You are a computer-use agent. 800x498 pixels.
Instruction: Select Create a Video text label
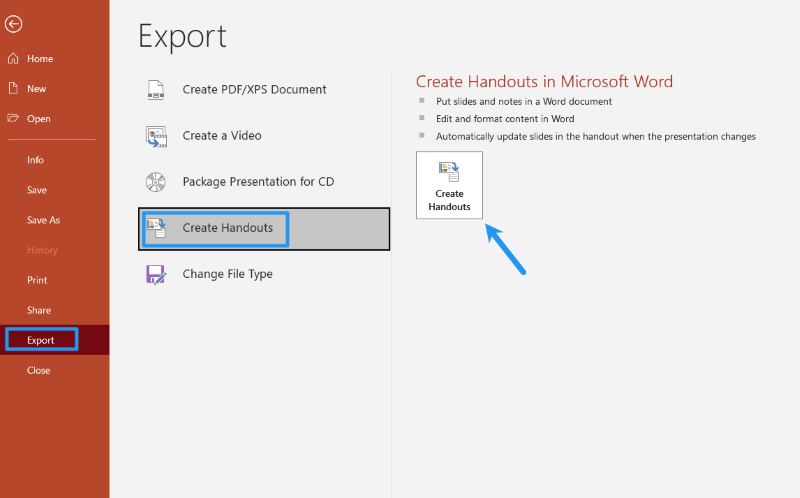pos(222,136)
